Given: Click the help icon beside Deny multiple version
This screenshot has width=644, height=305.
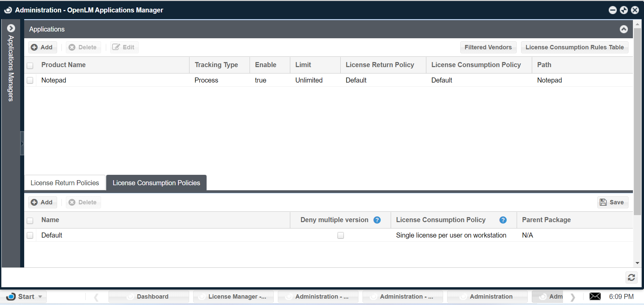Looking at the screenshot, I should pyautogui.click(x=377, y=220).
